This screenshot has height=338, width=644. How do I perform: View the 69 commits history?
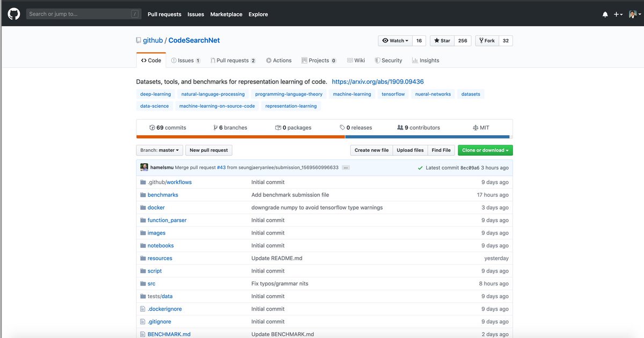pyautogui.click(x=167, y=128)
